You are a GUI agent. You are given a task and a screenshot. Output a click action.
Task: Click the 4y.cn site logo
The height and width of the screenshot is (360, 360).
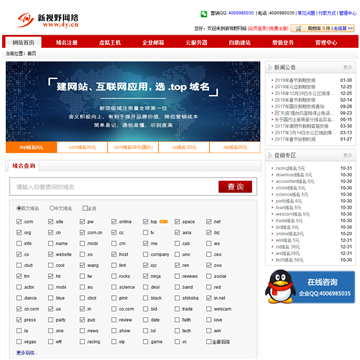pyautogui.click(x=48, y=20)
